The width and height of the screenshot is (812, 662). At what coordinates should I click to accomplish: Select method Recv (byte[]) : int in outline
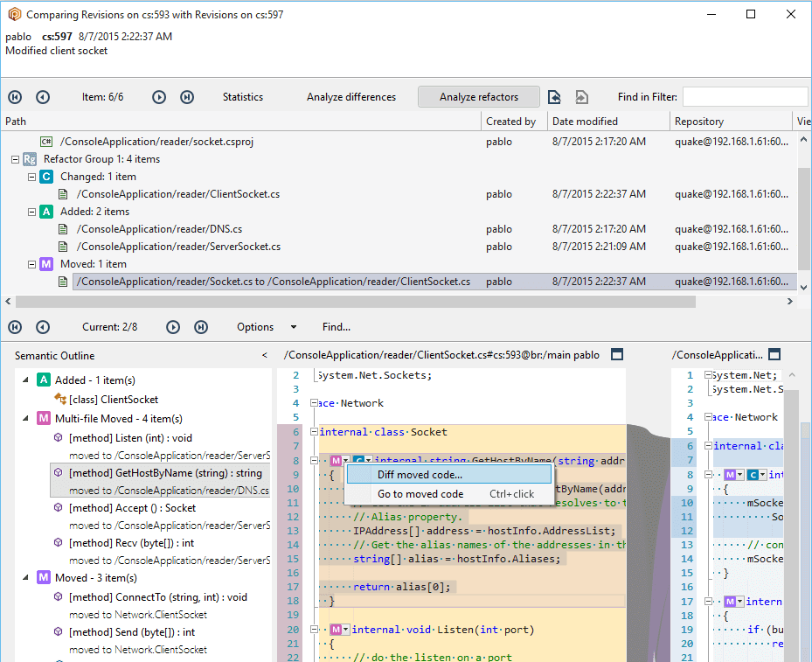(x=131, y=543)
